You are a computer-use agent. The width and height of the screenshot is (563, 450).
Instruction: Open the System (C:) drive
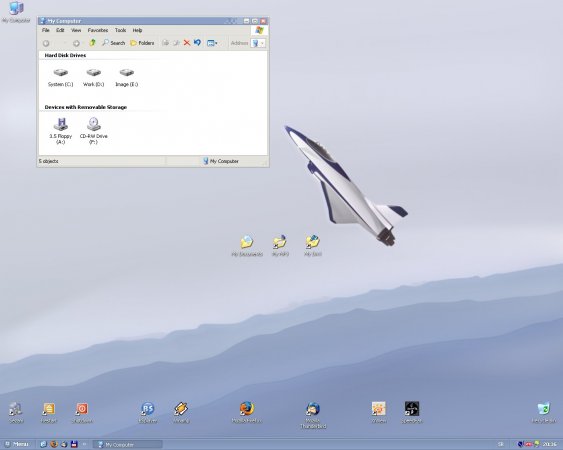point(60,78)
